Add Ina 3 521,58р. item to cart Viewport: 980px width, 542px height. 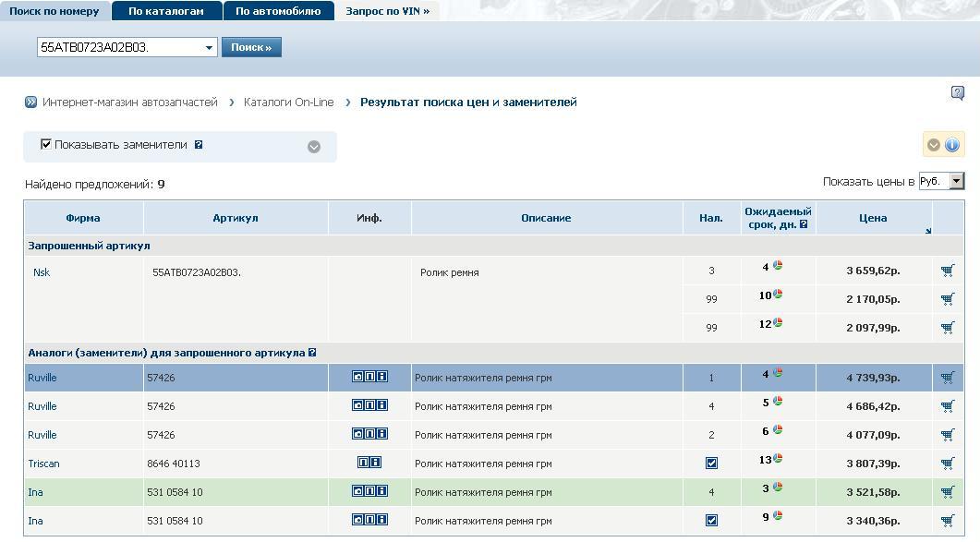click(x=948, y=492)
